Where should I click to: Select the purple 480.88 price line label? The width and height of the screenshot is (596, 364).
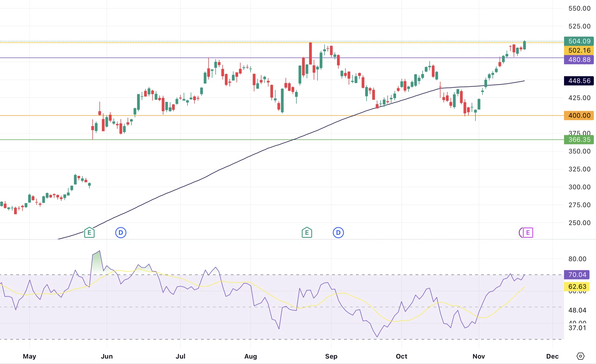click(579, 60)
